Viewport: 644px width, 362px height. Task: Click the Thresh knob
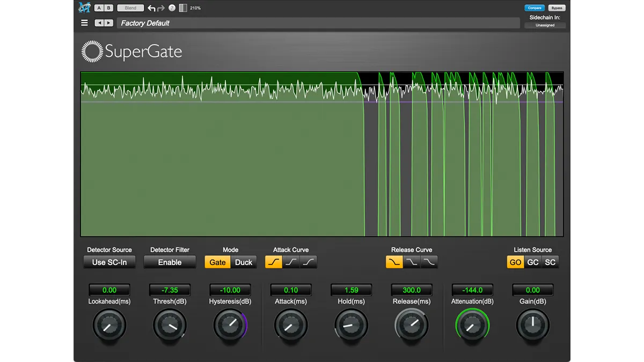coord(170,326)
